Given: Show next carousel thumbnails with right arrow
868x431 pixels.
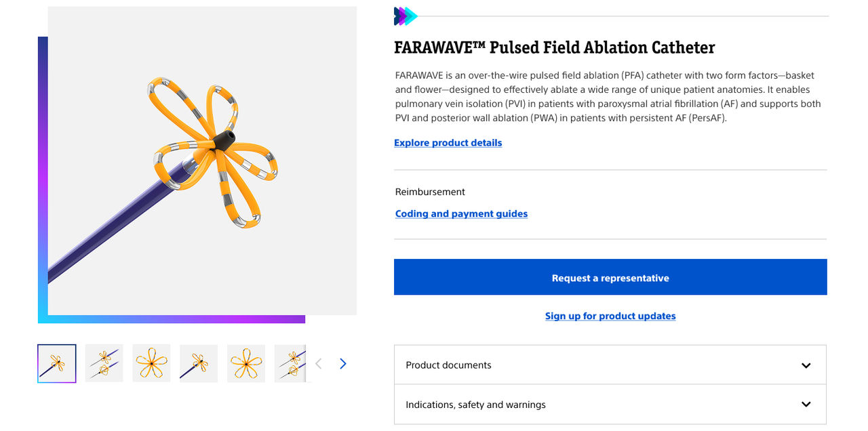Looking at the screenshot, I should point(343,364).
